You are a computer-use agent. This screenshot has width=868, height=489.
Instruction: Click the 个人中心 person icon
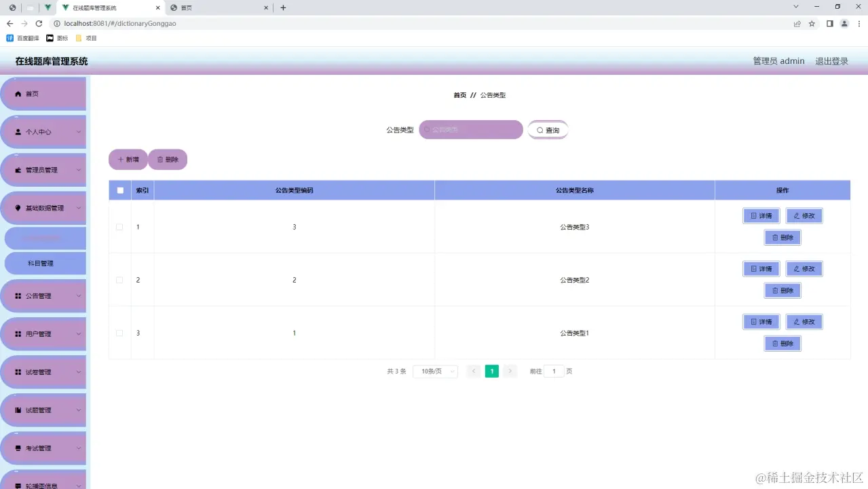tap(18, 132)
